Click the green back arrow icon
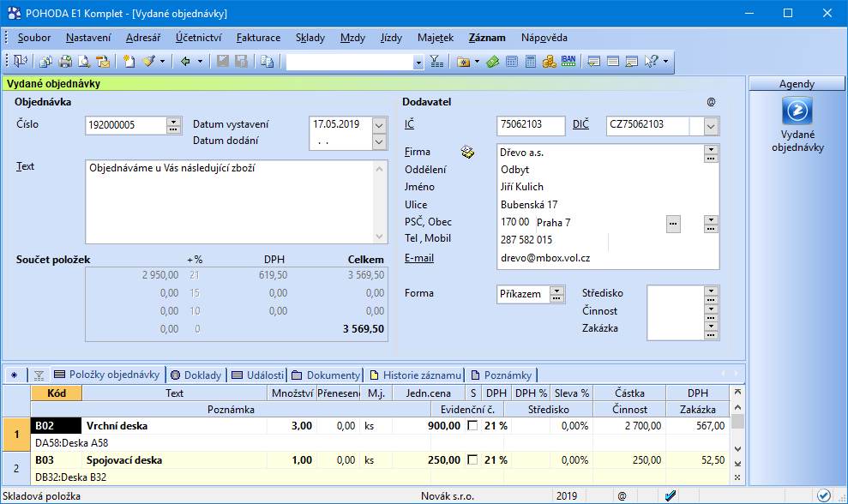 click(x=185, y=62)
